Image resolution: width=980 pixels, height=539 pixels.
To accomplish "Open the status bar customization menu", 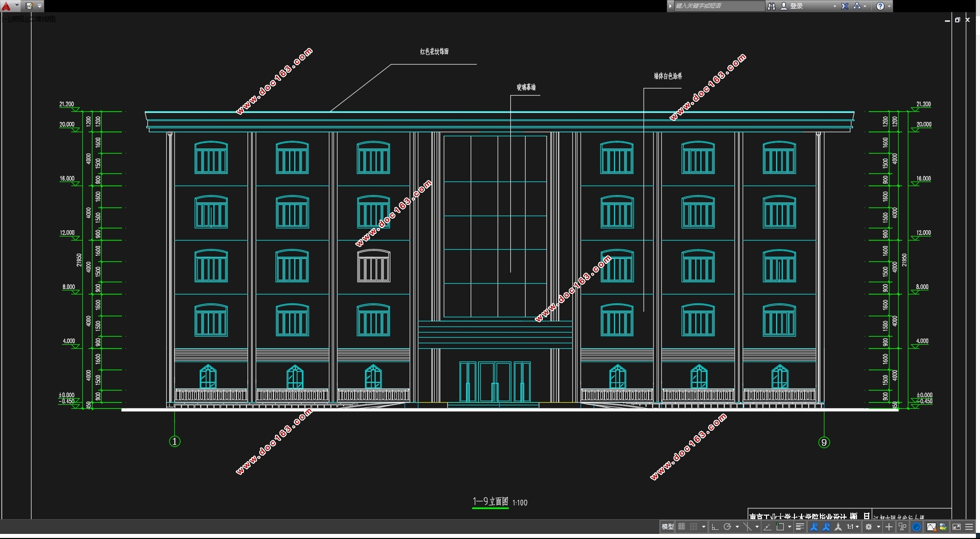I will pyautogui.click(x=969, y=527).
